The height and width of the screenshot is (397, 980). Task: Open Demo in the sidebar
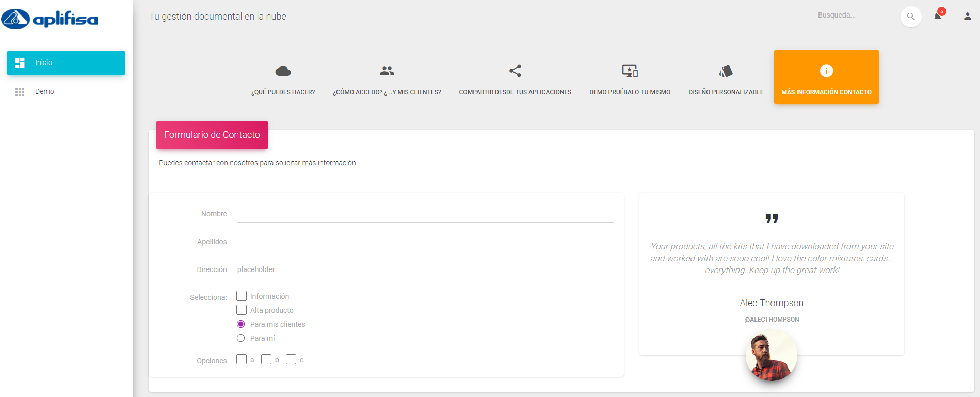click(44, 91)
